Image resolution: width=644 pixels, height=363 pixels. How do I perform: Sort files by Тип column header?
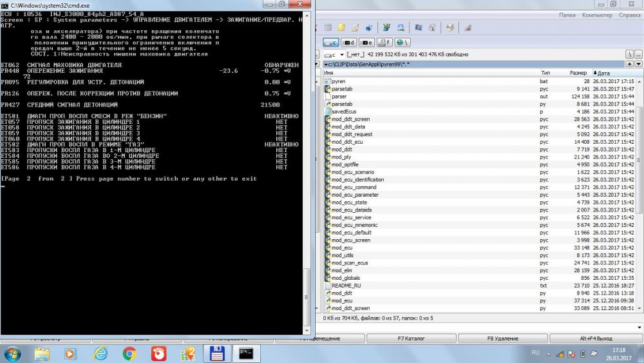point(545,73)
